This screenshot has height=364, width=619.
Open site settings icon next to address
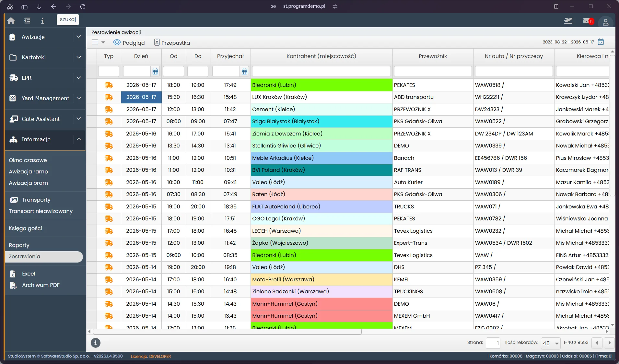pos(335,6)
